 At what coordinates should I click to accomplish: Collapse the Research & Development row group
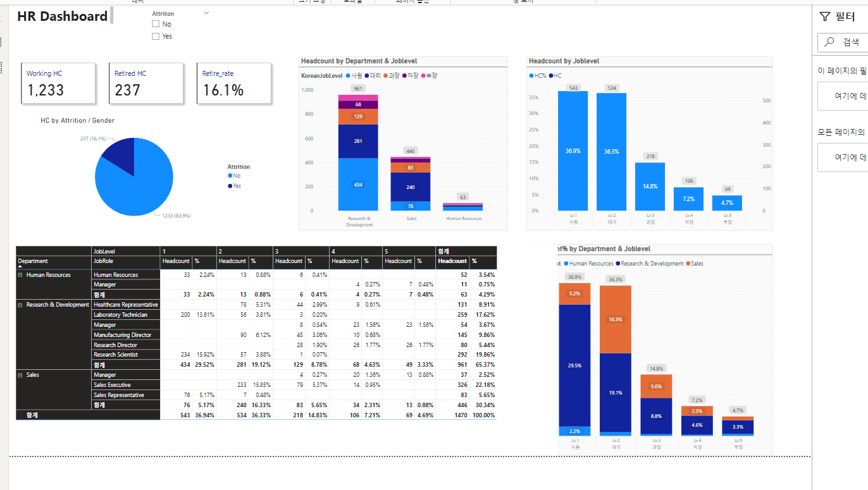(20, 305)
